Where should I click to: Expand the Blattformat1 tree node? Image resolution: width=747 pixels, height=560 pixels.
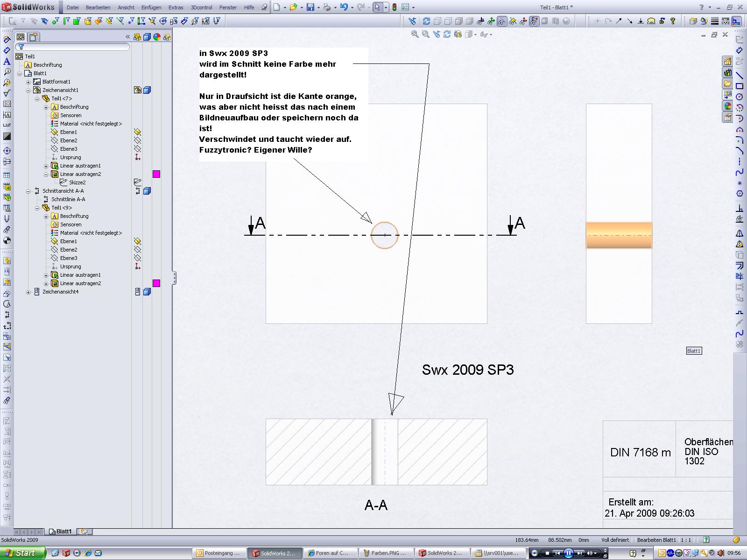coord(28,82)
